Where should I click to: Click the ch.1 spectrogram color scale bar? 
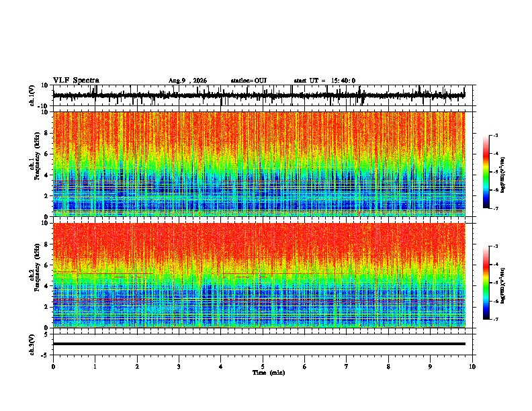coord(486,172)
